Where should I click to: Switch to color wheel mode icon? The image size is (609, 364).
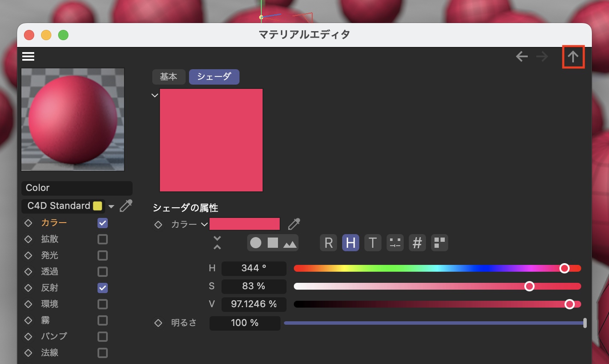point(256,243)
